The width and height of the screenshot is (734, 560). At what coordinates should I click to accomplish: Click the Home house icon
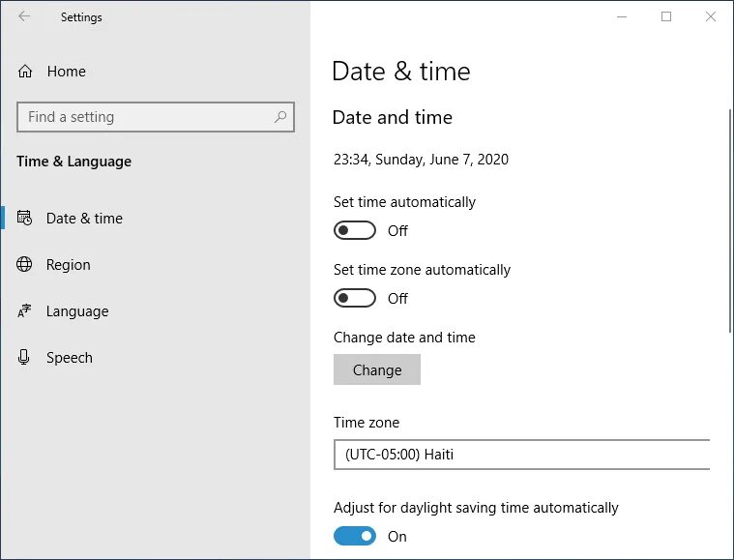tap(25, 72)
